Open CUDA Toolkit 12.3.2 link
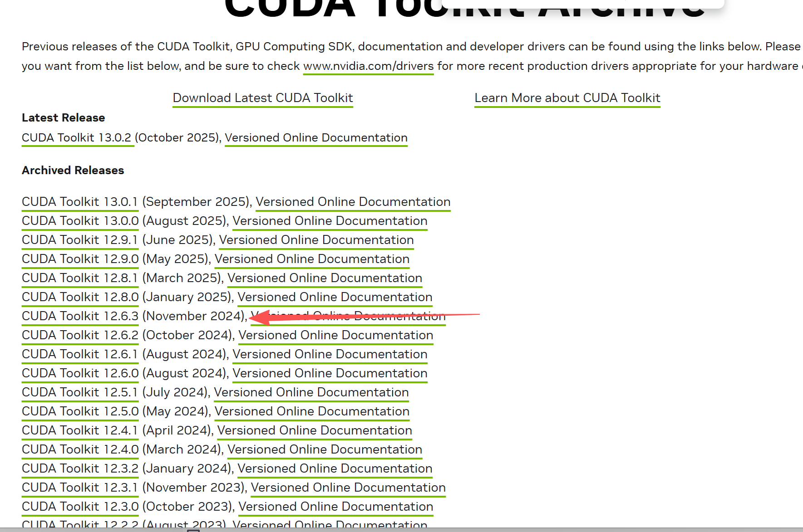The width and height of the screenshot is (803, 532). (x=80, y=469)
